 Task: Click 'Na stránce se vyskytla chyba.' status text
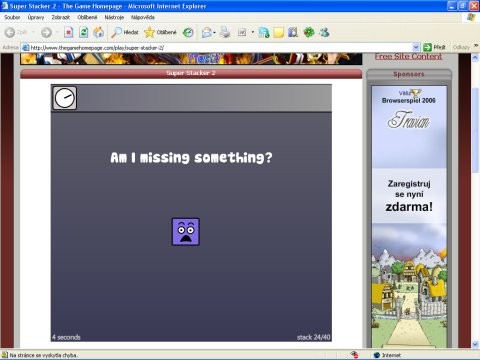pos(44,355)
